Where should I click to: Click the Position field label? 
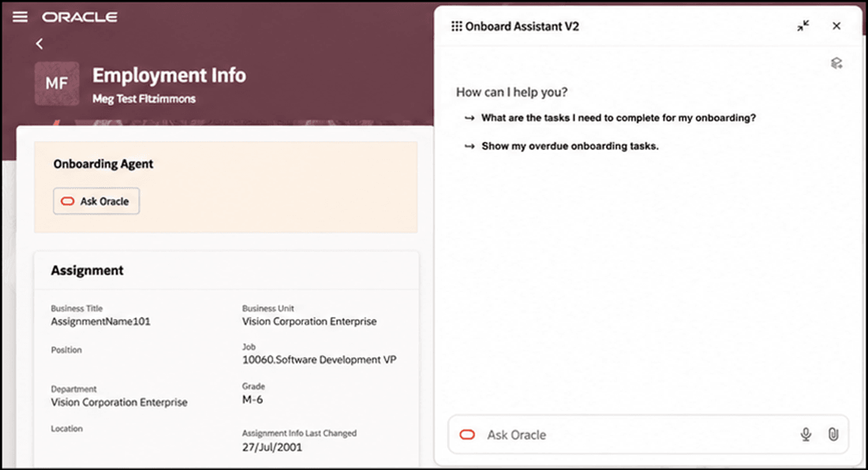point(66,350)
